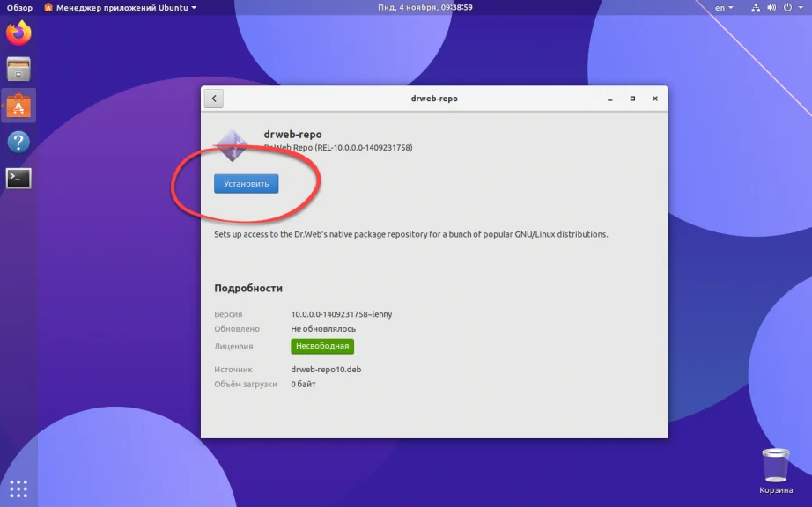Show applications grid at dock bottom
This screenshot has height=507, width=812.
click(x=18, y=489)
